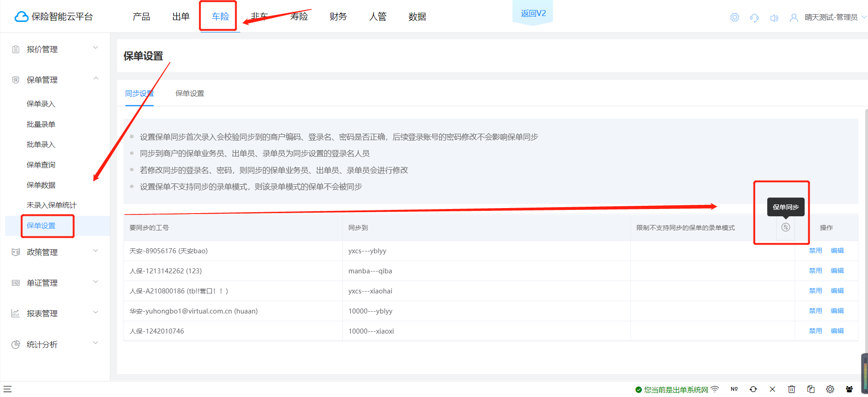
Task: Open 保单查询 in the sidebar
Action: (41, 165)
